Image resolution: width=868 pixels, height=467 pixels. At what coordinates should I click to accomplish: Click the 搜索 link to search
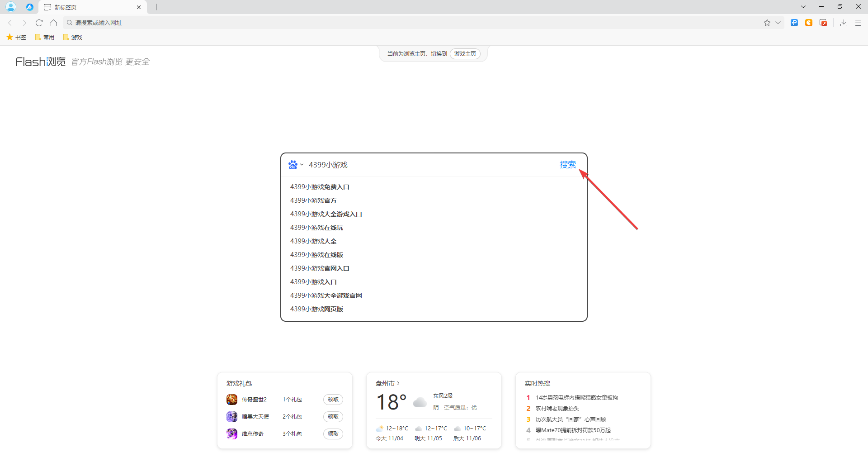[x=568, y=164]
